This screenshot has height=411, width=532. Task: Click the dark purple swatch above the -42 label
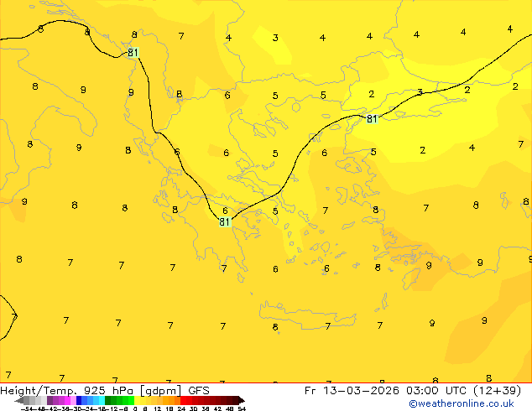click(50, 400)
